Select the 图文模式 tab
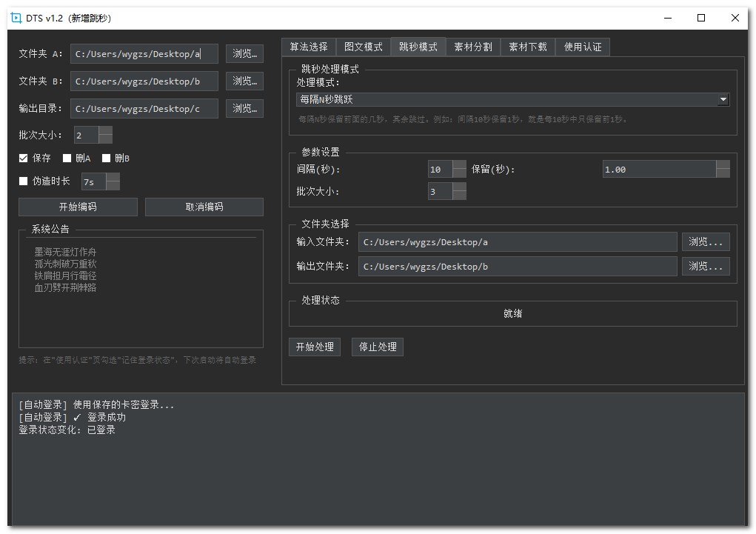 tap(364, 47)
